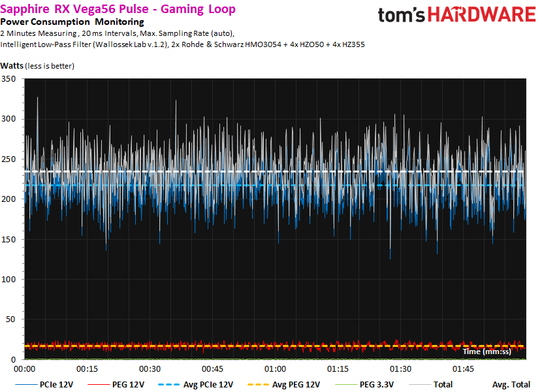
Task: Click the 250 y-axis value
Action: [x=8, y=159]
